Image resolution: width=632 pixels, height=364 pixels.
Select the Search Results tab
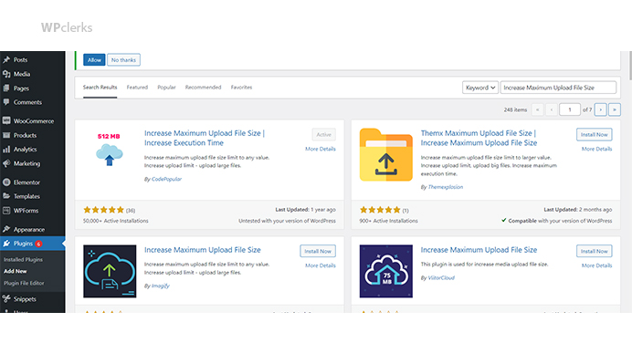coord(100,88)
